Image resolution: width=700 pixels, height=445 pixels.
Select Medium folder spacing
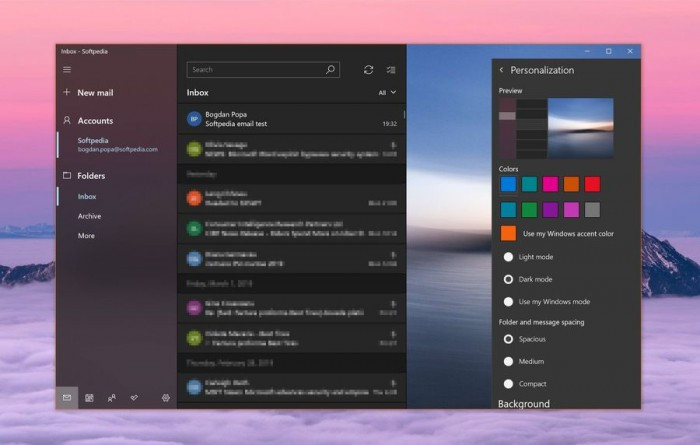(508, 361)
